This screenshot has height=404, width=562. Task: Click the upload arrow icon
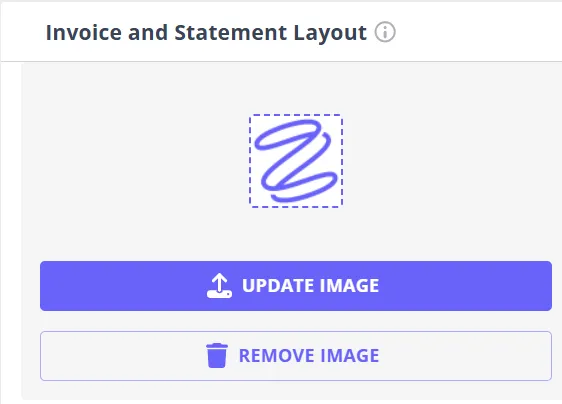point(219,286)
